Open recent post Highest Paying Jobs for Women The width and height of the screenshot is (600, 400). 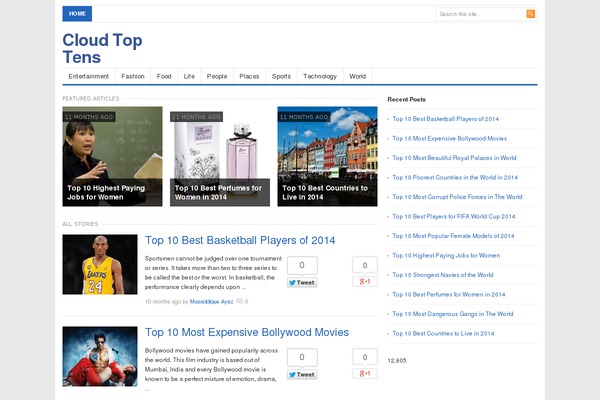(x=446, y=256)
